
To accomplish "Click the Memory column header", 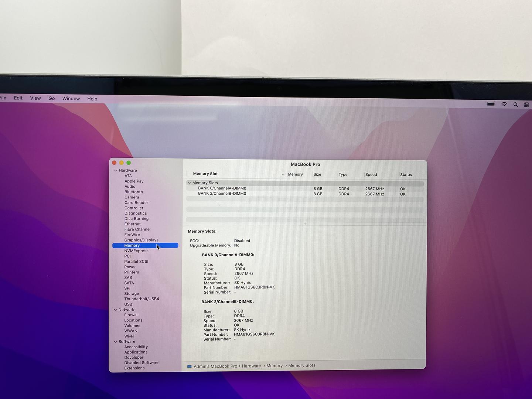I will click(x=295, y=174).
